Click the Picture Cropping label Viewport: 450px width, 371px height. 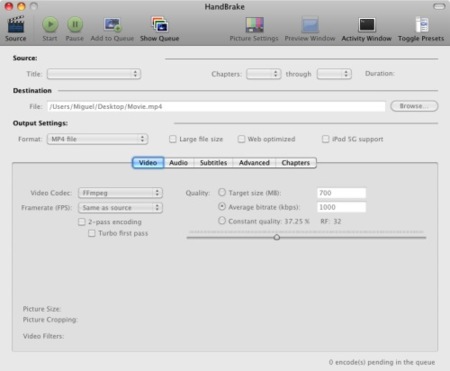50,320
